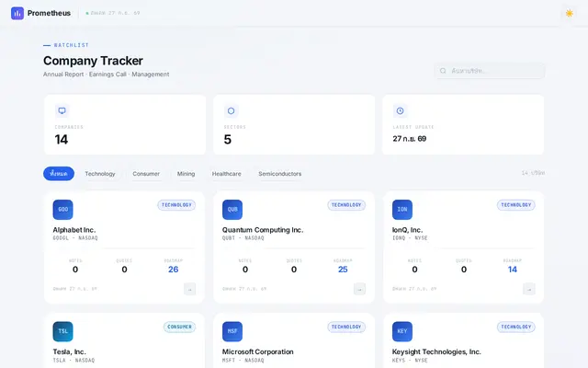Click IonQ roadmap count 14
588x368 pixels.
pyautogui.click(x=513, y=270)
